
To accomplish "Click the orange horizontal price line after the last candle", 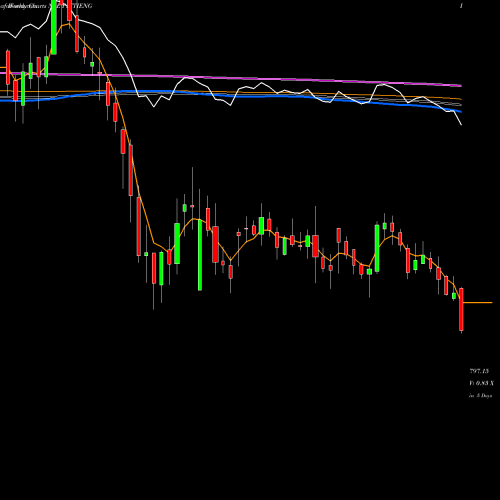I will [478, 303].
